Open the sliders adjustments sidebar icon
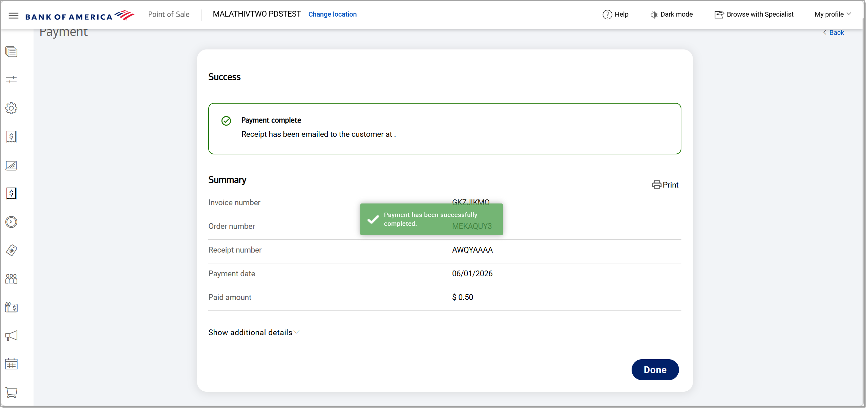The width and height of the screenshot is (868, 410). point(11,80)
